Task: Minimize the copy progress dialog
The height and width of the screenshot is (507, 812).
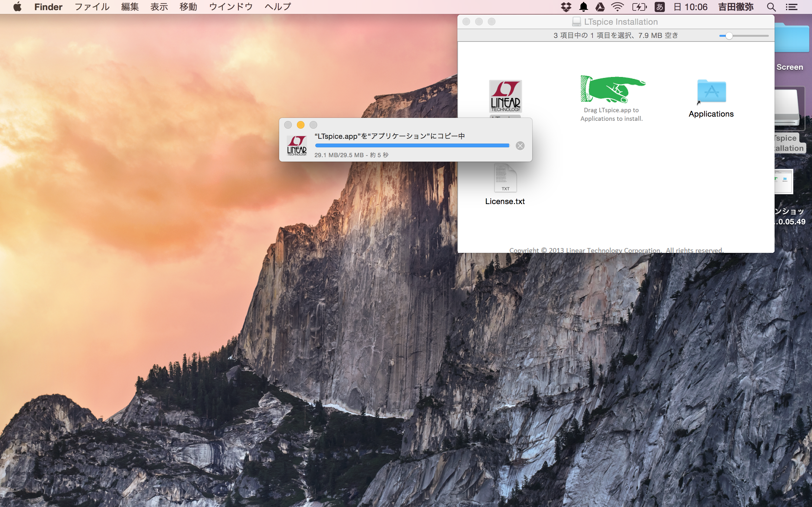Action: 301,125
